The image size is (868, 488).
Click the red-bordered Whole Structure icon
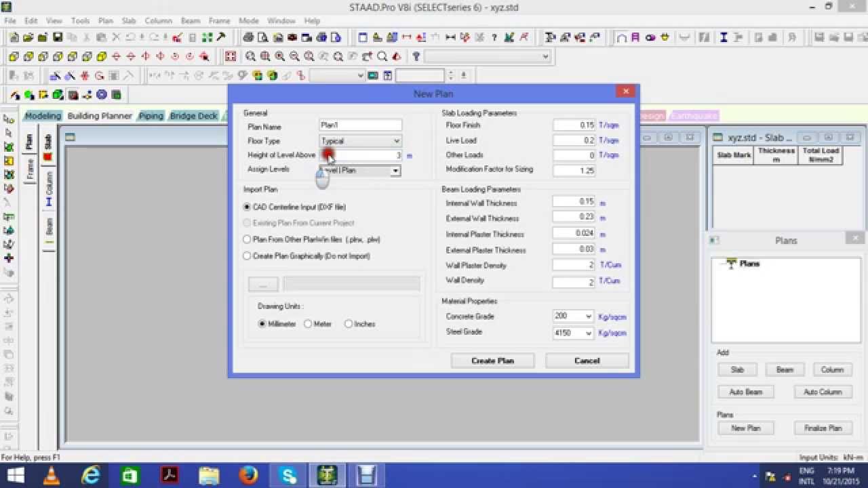pos(231,57)
